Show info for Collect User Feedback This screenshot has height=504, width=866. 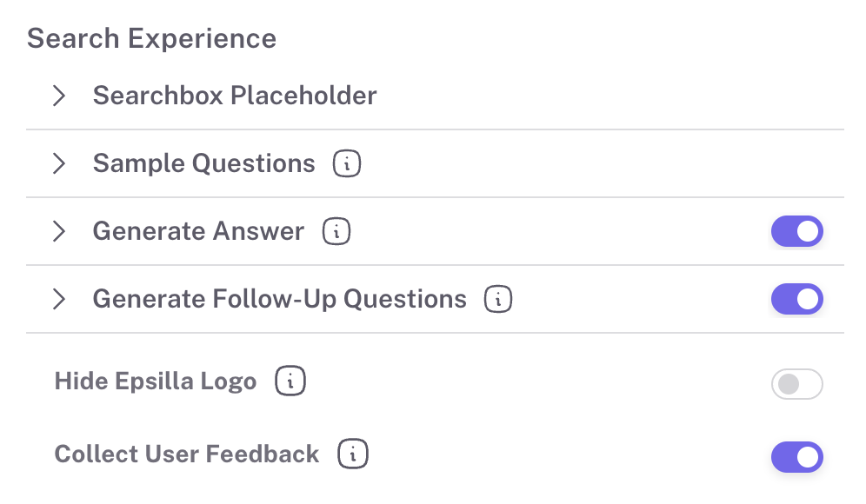[x=351, y=454]
